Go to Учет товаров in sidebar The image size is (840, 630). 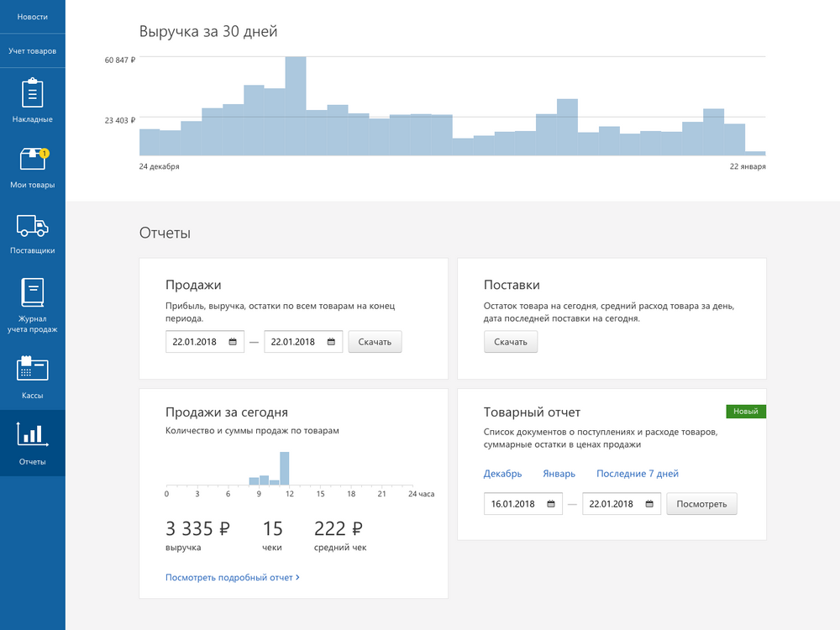tap(32, 51)
